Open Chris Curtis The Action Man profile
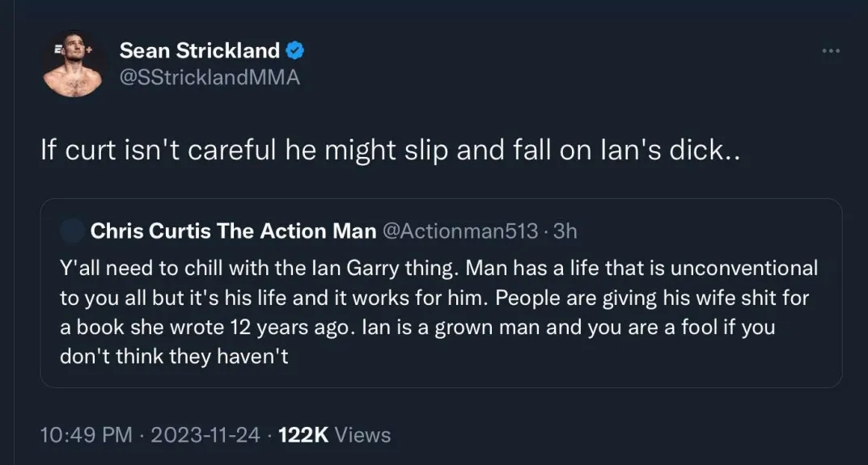 (233, 231)
